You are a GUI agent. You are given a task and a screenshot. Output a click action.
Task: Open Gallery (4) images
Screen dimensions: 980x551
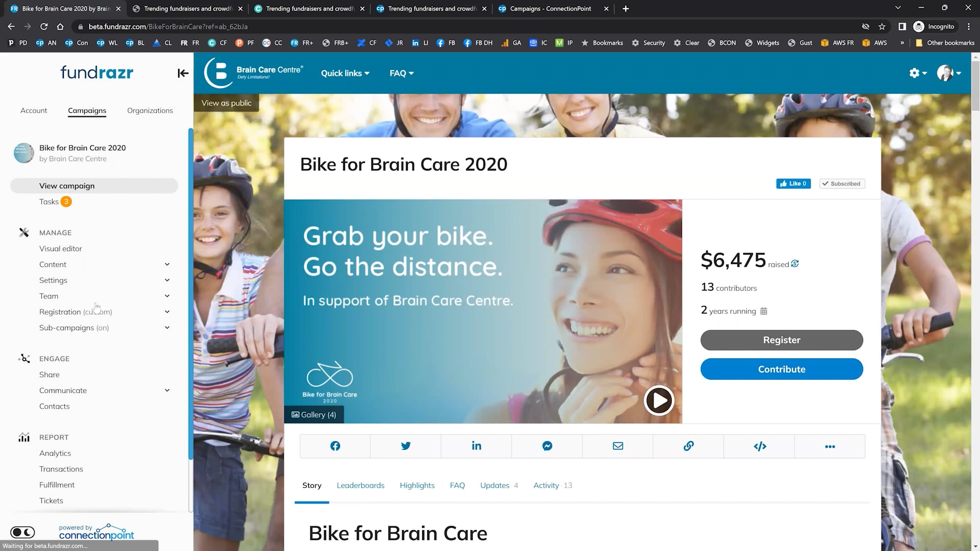[313, 415]
